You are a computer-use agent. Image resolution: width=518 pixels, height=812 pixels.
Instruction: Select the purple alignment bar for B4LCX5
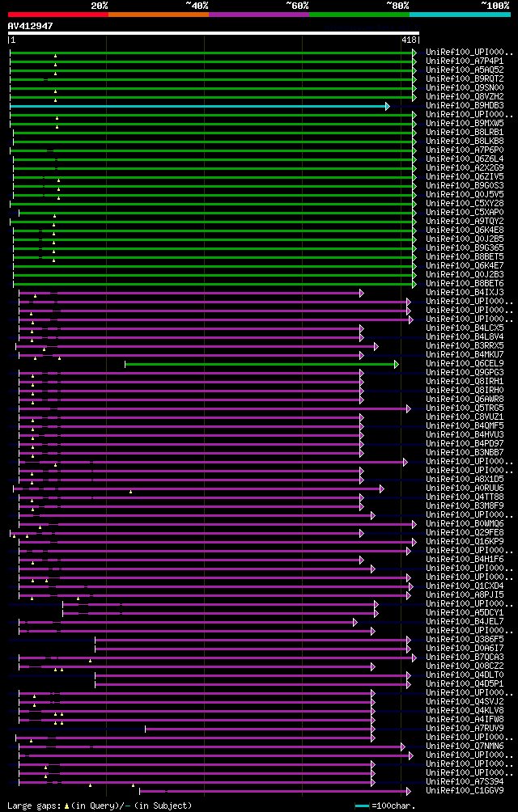(x=191, y=329)
